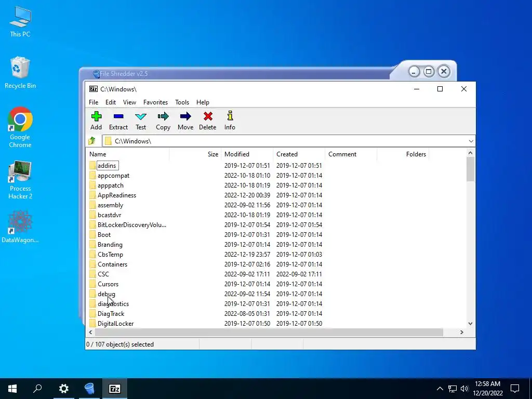
Task: Click the vertical scrollbar down arrow
Action: tap(470, 324)
